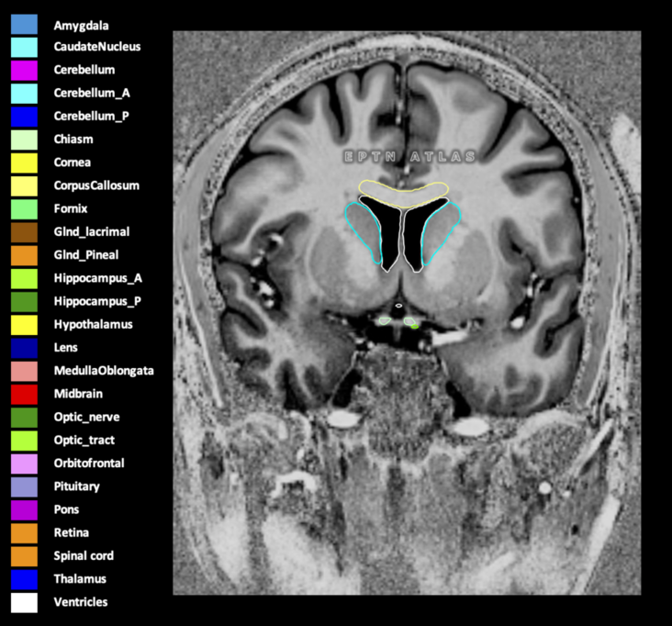Click the 'Amygdala' legend label

(x=81, y=26)
